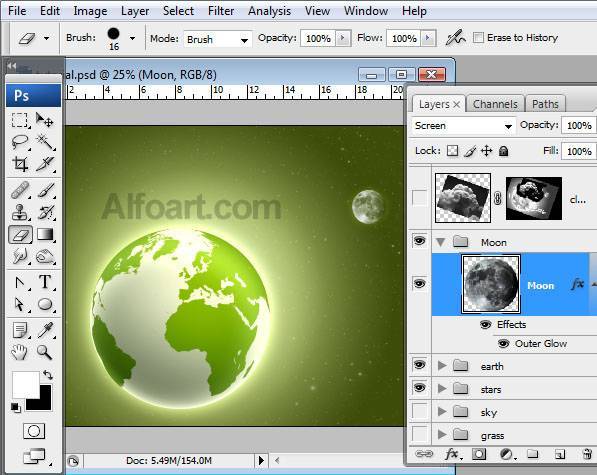Lock transparent pixels

[x=452, y=151]
